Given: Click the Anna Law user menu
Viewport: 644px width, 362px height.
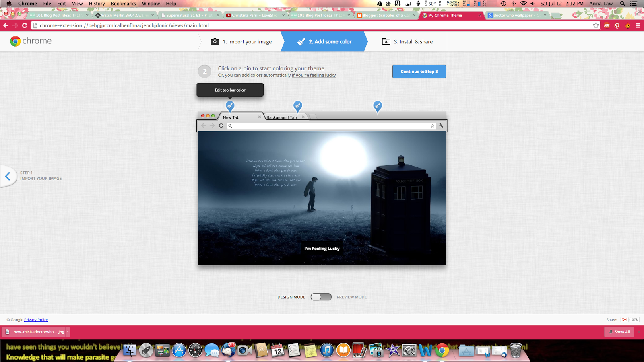Looking at the screenshot, I should tap(601, 4).
